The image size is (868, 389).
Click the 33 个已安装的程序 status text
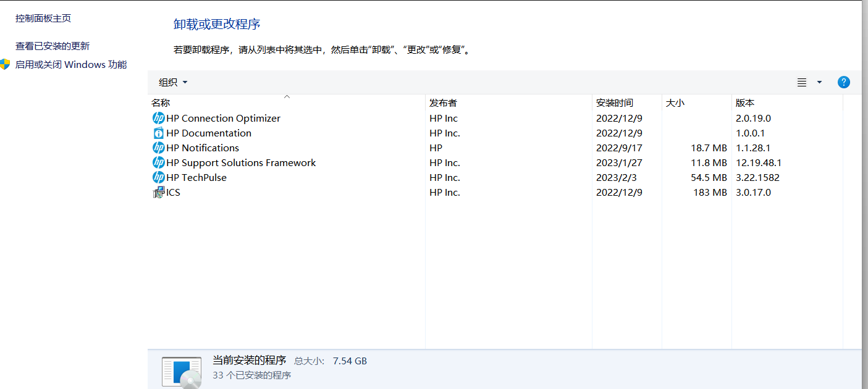click(x=251, y=375)
